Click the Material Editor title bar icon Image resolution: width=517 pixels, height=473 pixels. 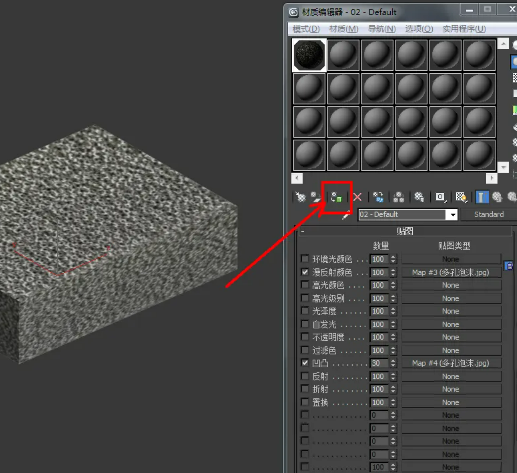[x=293, y=12]
